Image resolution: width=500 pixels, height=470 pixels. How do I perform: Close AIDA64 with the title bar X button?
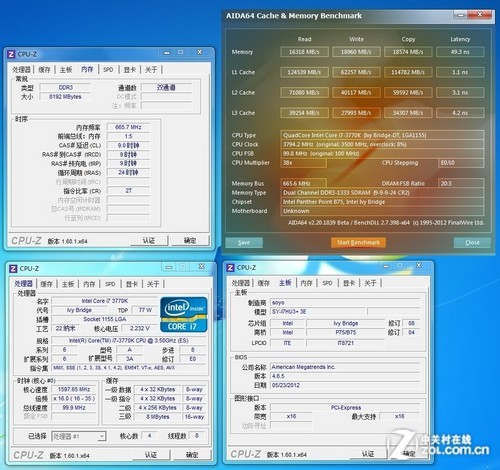tap(480, 14)
